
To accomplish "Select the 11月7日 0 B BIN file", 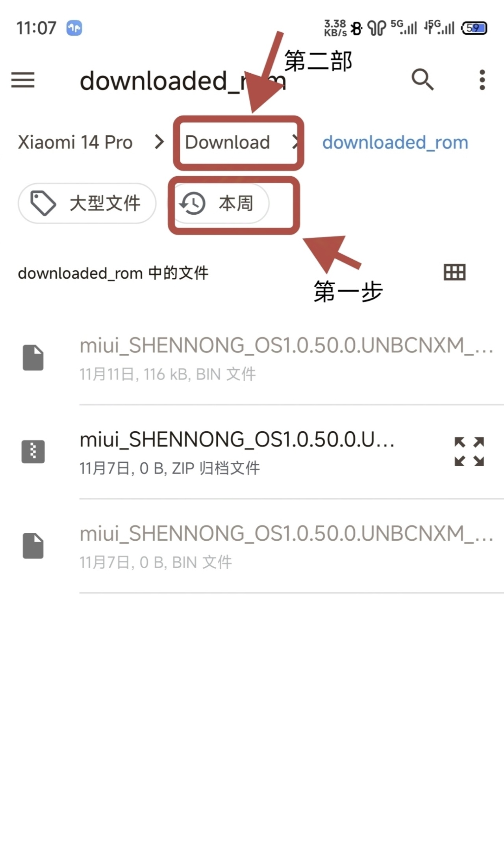I will click(x=252, y=546).
